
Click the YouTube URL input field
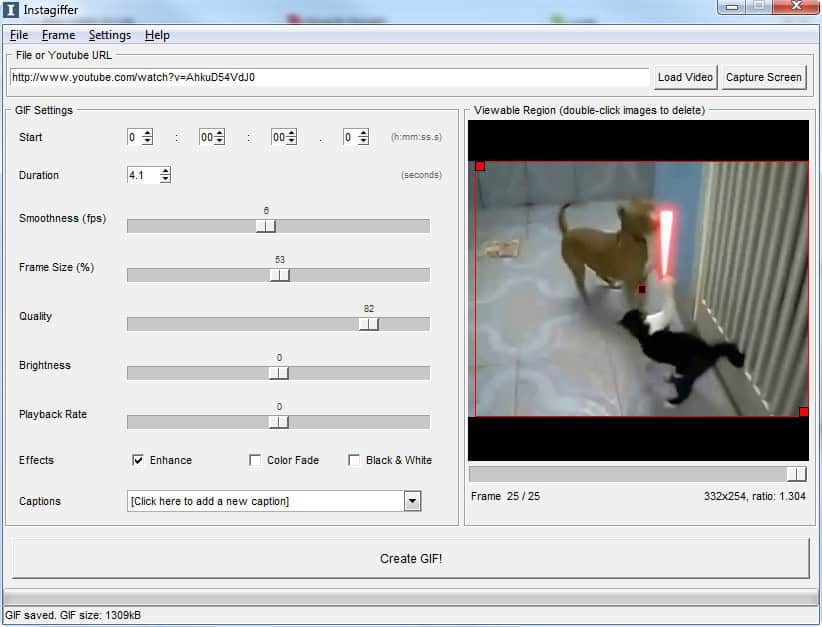[329, 77]
